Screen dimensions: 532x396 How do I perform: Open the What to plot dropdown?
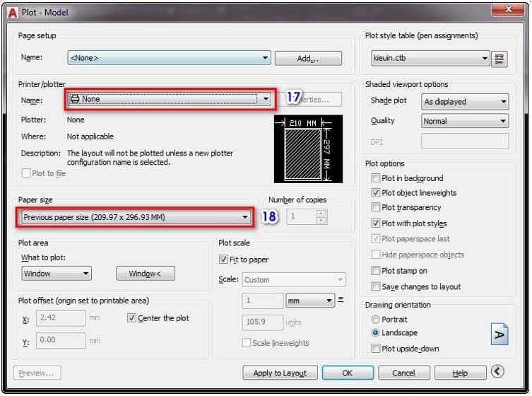point(57,274)
